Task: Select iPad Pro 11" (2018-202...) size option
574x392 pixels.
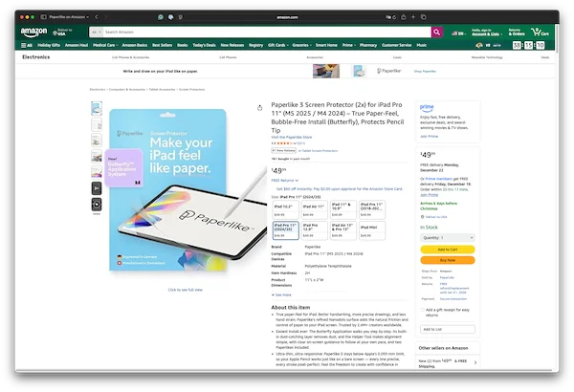Action: [x=372, y=209]
